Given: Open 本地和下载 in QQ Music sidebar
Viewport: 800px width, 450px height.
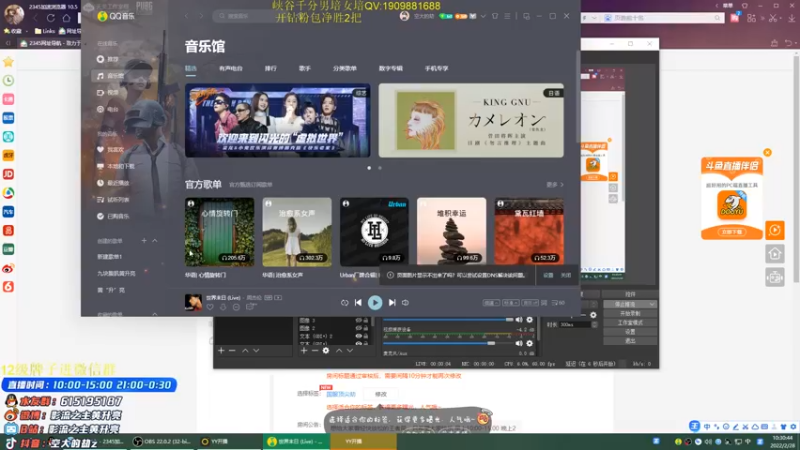Looking at the screenshot, I should 116,166.
